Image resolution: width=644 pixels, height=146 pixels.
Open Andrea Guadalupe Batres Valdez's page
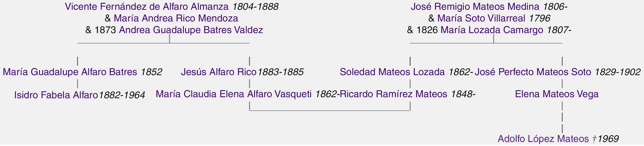191,30
